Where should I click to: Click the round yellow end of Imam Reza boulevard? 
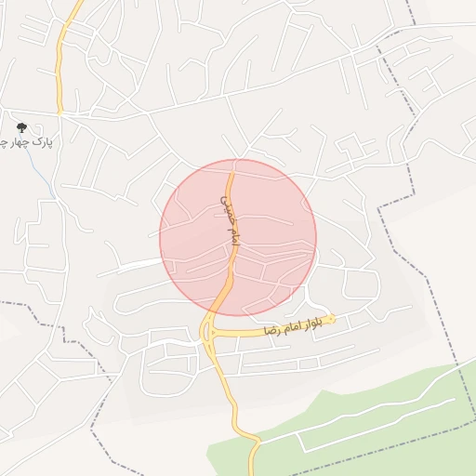click(332, 318)
